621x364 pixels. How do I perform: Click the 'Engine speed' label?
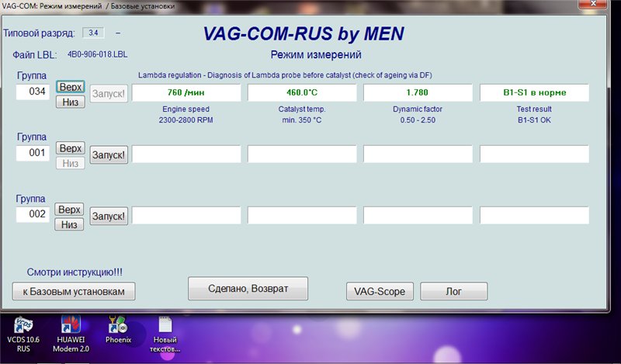pyautogui.click(x=186, y=109)
